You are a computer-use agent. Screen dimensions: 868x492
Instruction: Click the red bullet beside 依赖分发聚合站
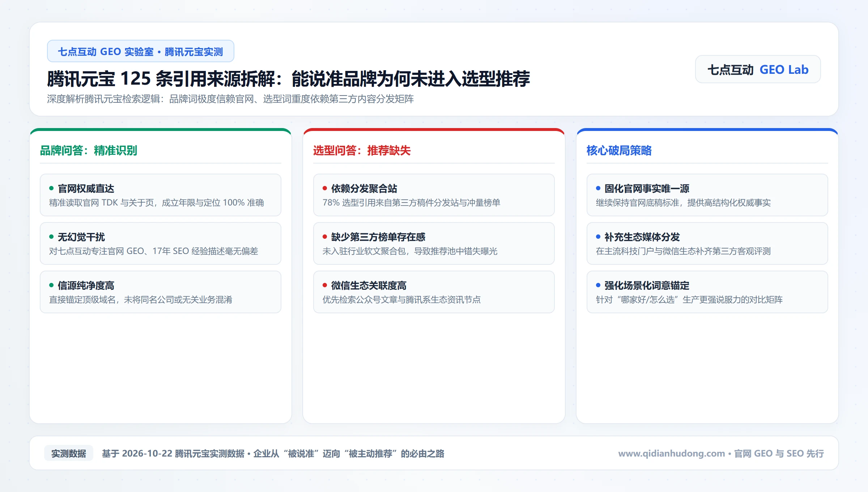(325, 188)
